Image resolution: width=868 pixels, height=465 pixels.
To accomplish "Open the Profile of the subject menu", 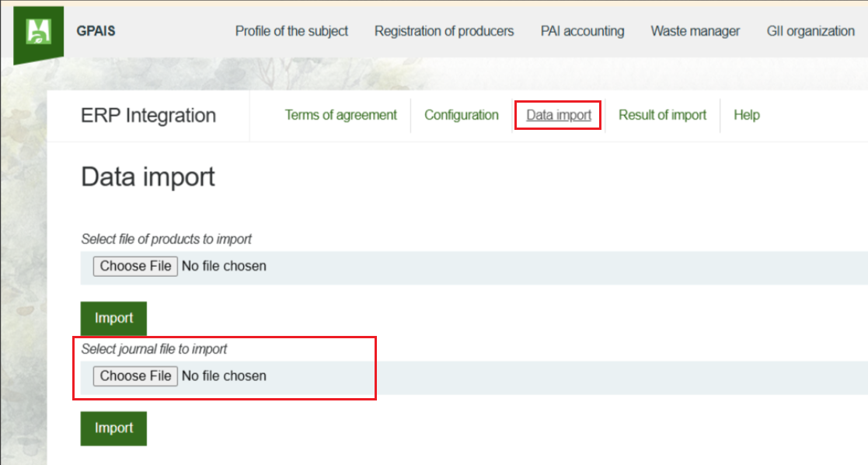I will [291, 31].
